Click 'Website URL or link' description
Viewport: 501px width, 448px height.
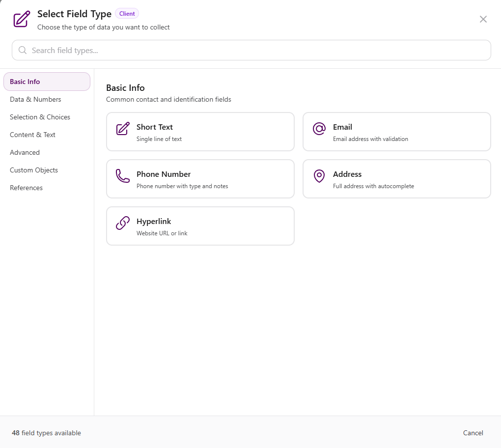click(162, 233)
